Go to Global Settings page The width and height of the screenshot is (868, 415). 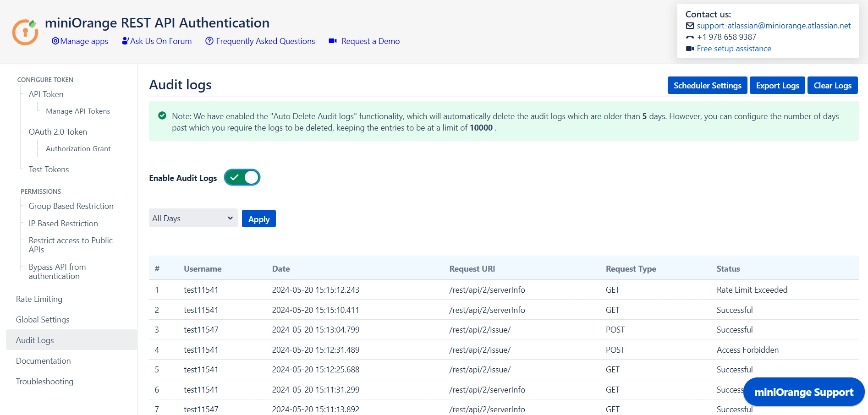[x=43, y=320]
